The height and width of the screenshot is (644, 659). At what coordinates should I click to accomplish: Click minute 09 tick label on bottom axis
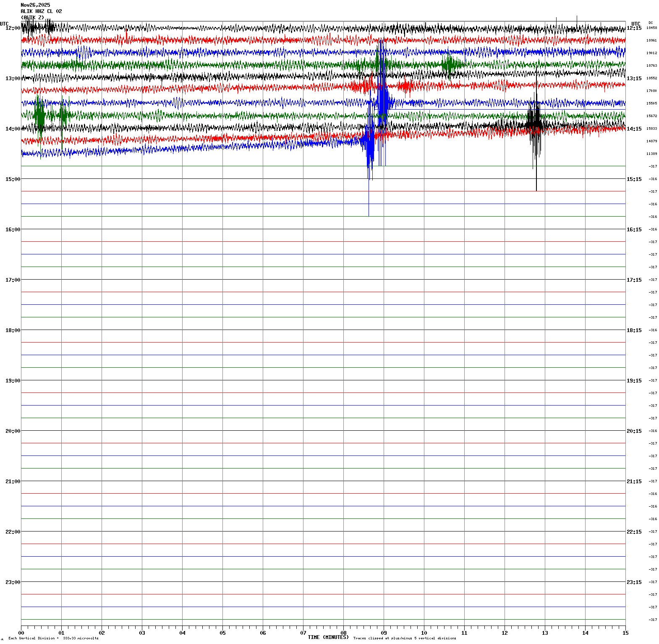pos(384,633)
